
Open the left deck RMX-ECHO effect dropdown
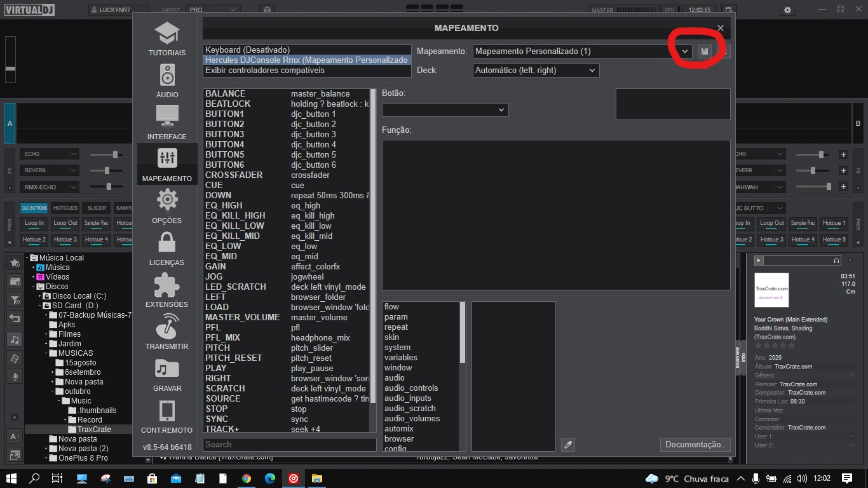pos(50,187)
